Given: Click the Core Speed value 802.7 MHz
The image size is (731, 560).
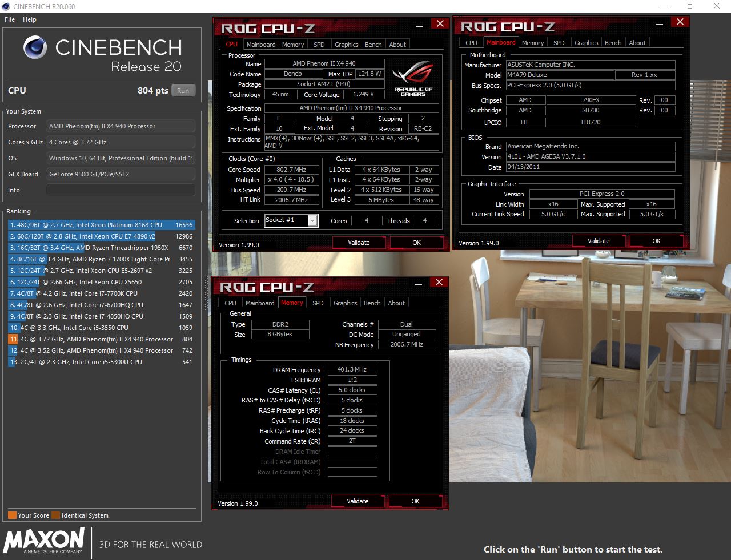Looking at the screenshot, I should point(291,170).
